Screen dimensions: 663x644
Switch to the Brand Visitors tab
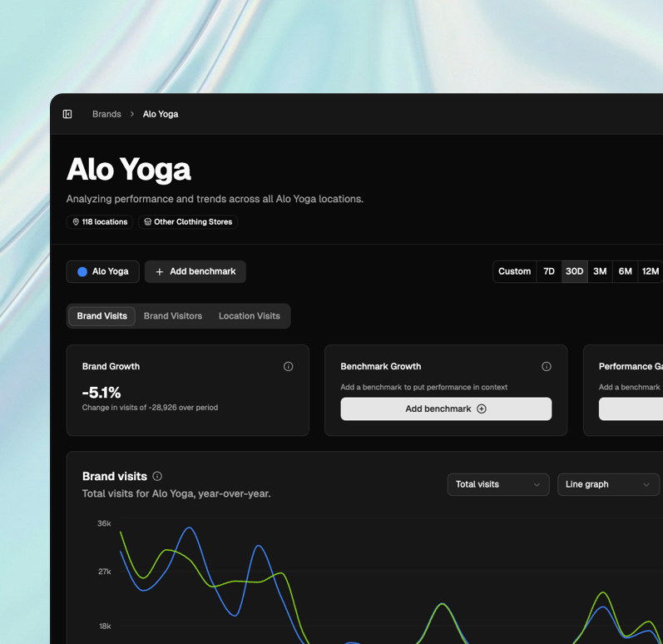tap(173, 316)
